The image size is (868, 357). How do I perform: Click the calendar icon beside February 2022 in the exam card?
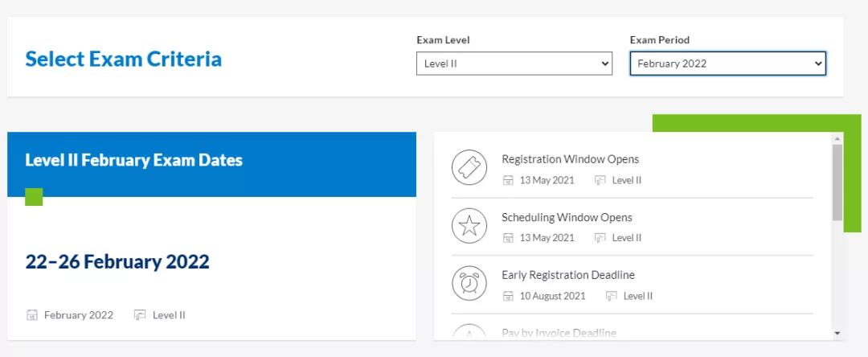coord(32,315)
